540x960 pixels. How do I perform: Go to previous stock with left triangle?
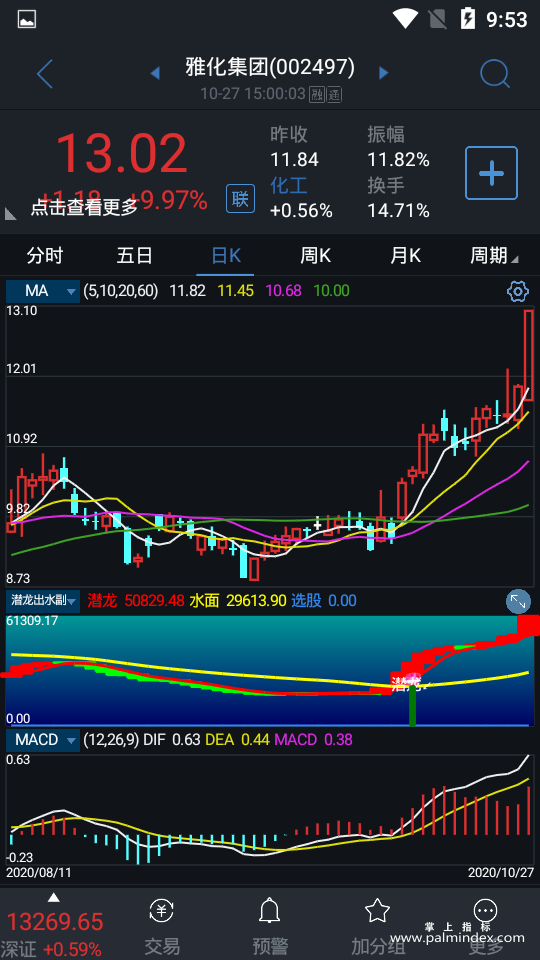pyautogui.click(x=155, y=73)
